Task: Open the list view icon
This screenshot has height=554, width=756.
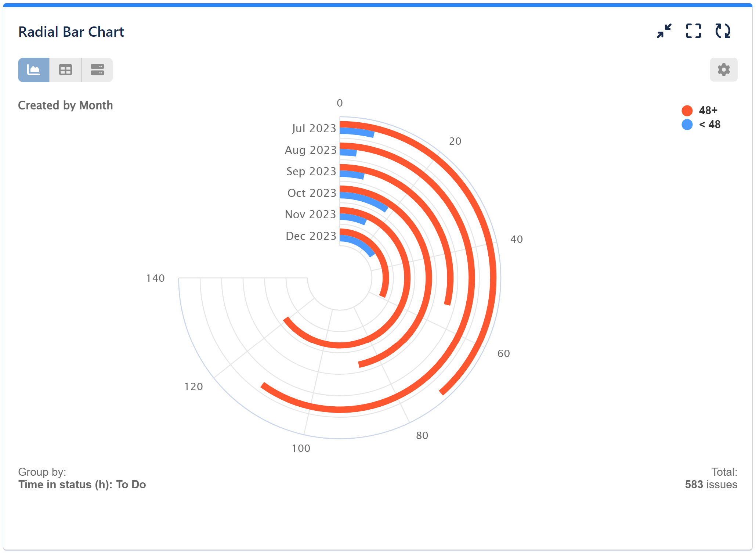Action: tap(97, 70)
